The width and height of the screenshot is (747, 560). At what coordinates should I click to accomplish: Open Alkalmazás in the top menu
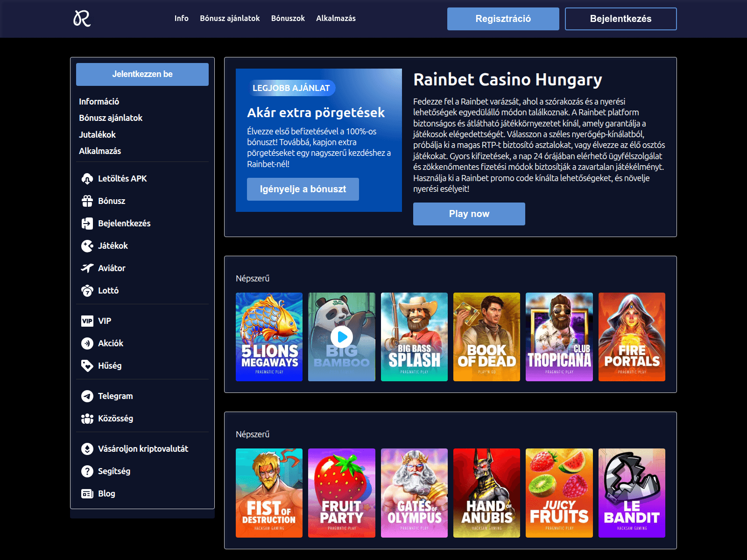coord(336,18)
